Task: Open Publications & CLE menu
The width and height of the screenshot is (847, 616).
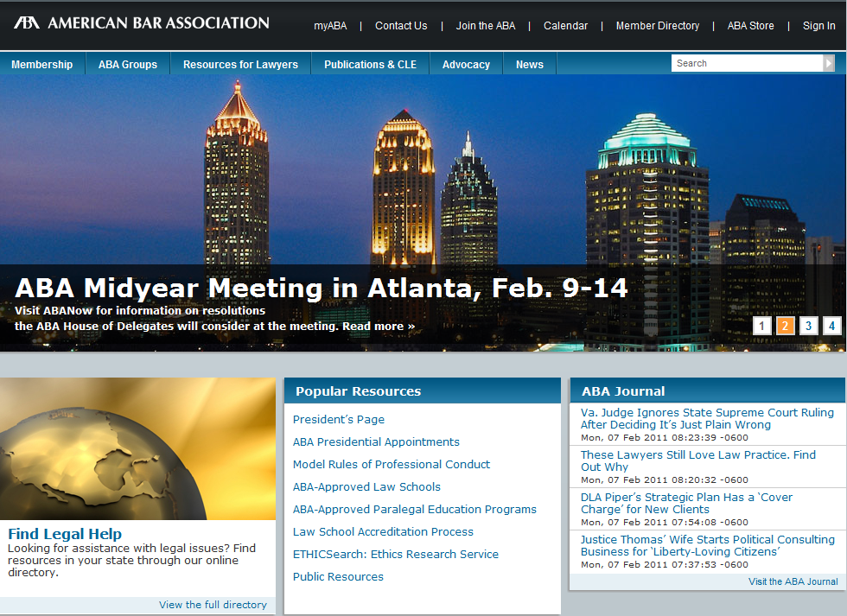Action: pos(370,64)
